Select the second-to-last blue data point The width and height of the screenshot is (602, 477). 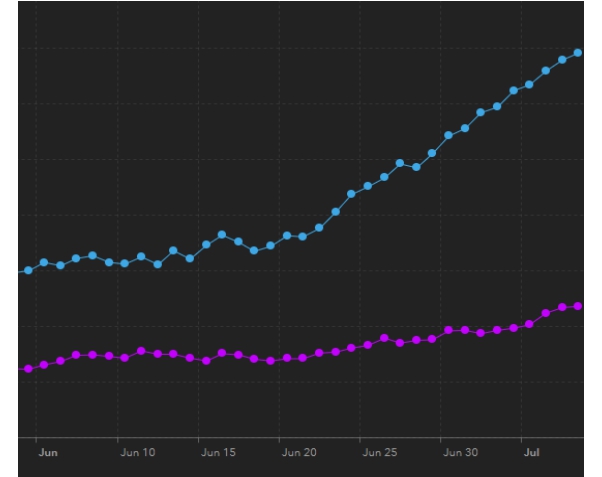[x=562, y=59]
